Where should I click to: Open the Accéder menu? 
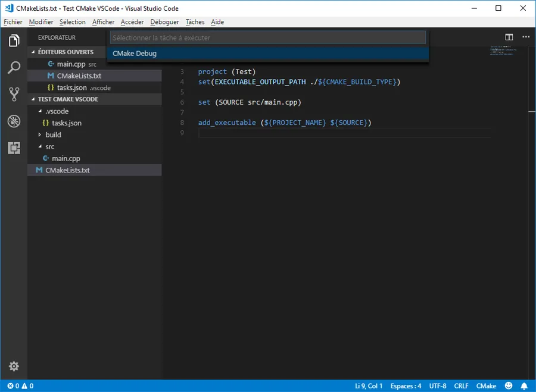(x=132, y=22)
